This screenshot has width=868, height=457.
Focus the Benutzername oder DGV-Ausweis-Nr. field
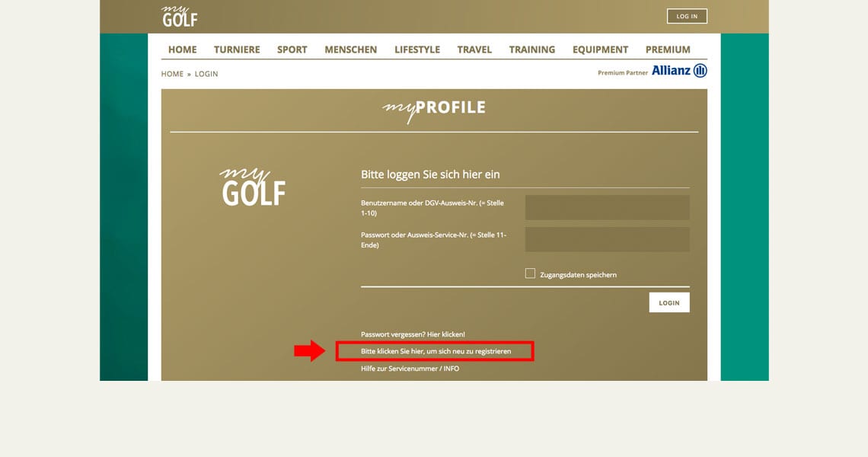point(608,207)
